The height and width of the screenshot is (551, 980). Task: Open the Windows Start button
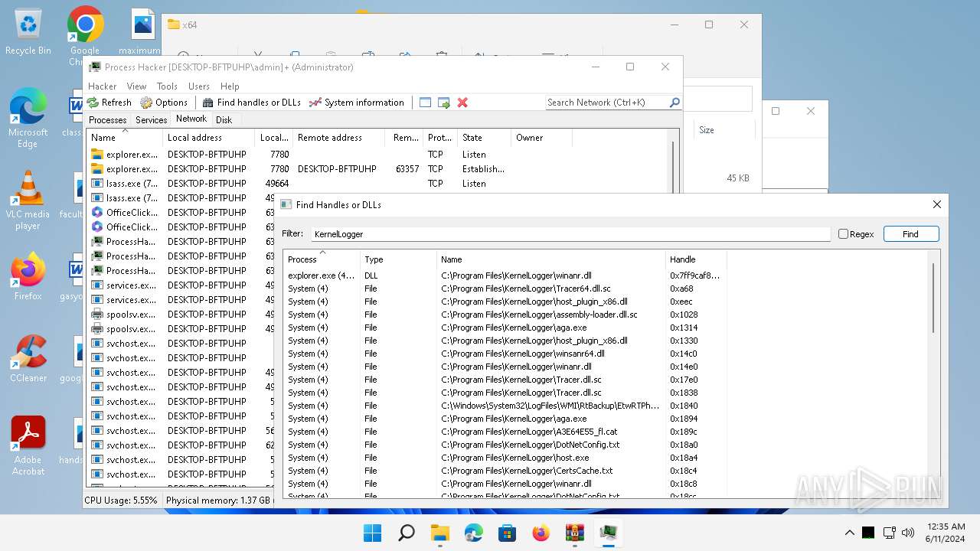373,533
